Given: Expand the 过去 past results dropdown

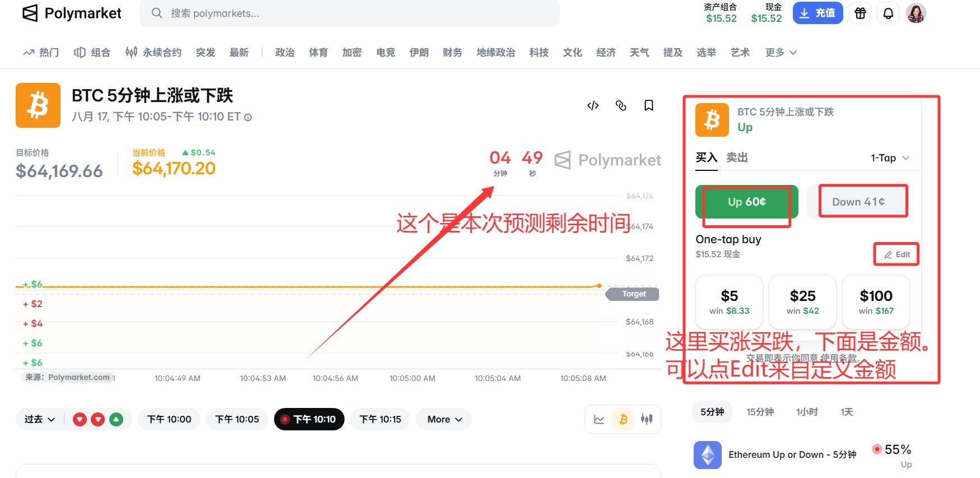Looking at the screenshot, I should (40, 419).
